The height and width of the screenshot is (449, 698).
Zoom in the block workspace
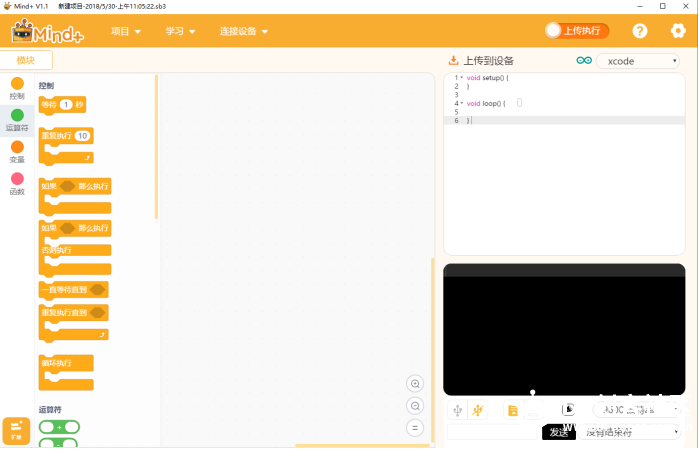(x=415, y=384)
